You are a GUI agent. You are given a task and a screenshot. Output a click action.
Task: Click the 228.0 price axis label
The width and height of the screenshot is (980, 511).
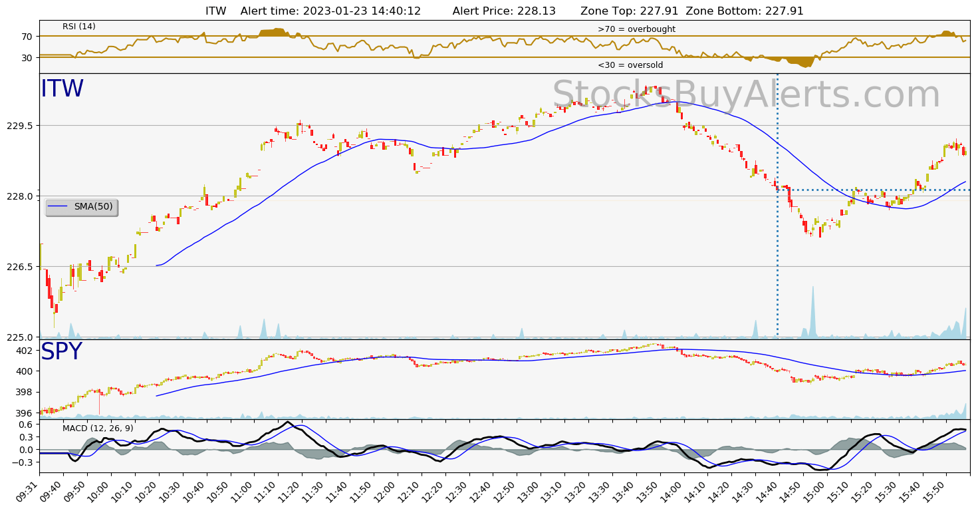[x=19, y=196]
